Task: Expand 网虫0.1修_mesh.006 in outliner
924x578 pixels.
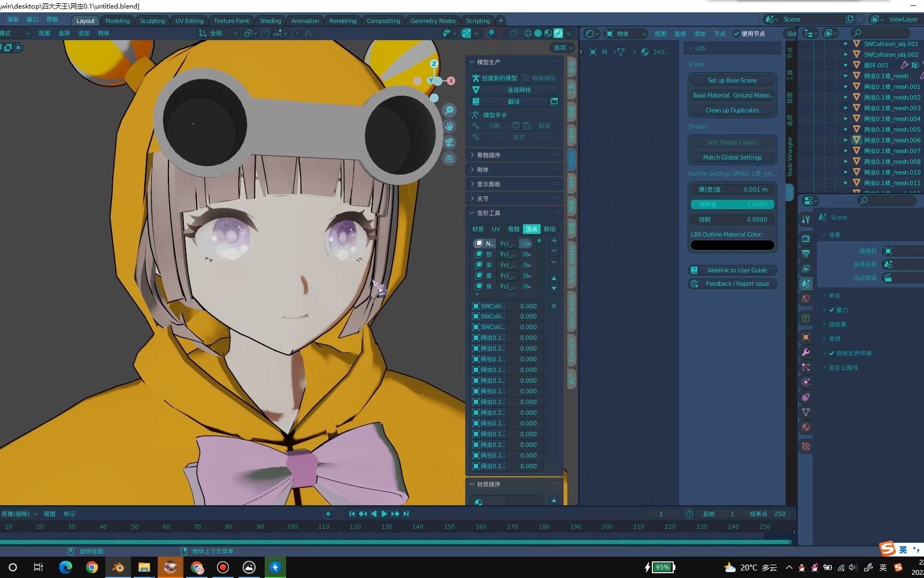Action: (845, 140)
